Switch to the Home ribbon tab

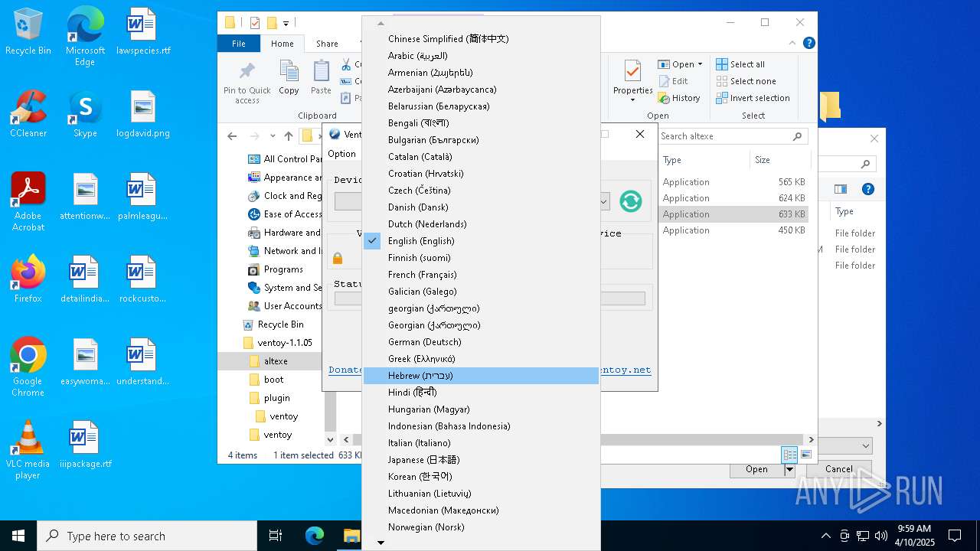282,44
